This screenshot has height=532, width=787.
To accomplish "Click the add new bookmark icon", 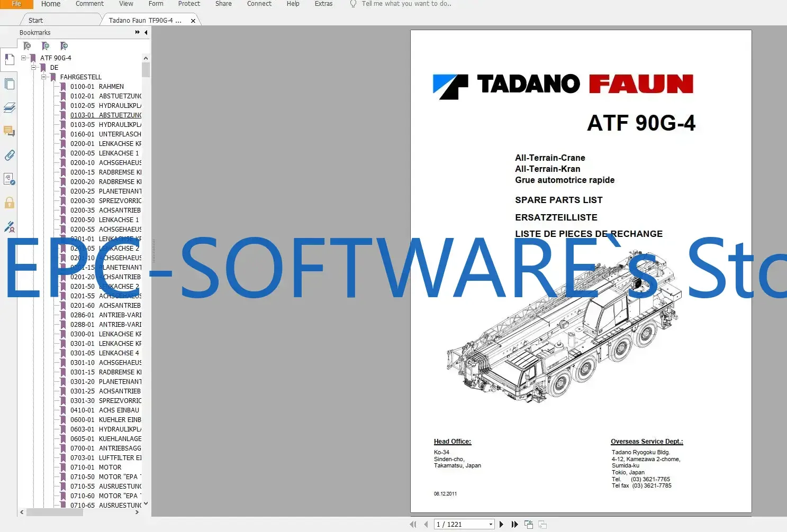I will pos(46,47).
